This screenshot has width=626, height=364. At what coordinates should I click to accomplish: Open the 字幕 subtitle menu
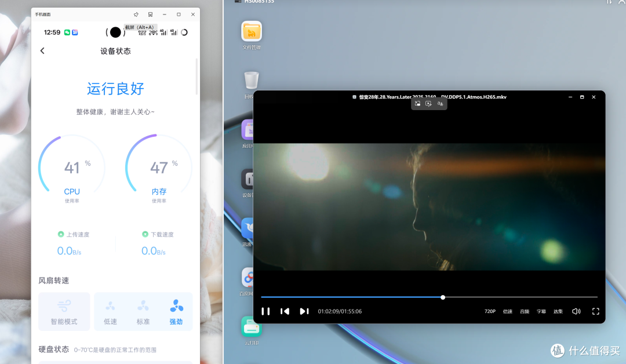click(x=541, y=311)
